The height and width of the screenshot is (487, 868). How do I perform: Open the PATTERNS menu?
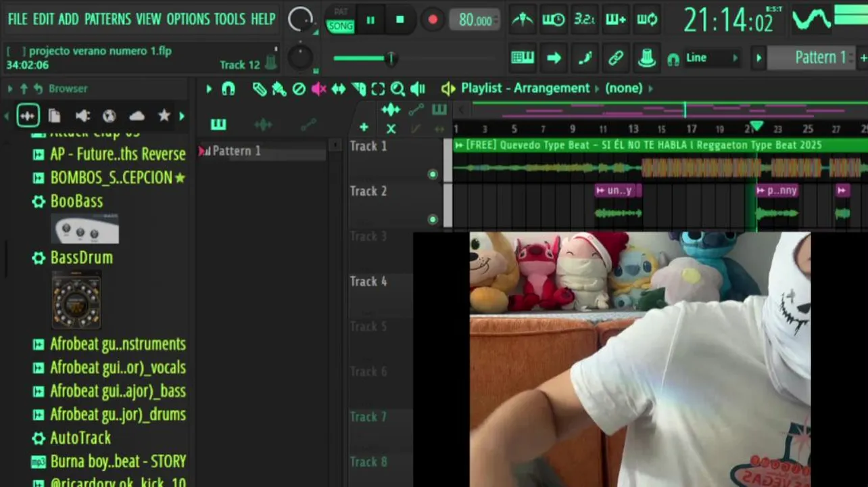coord(107,19)
